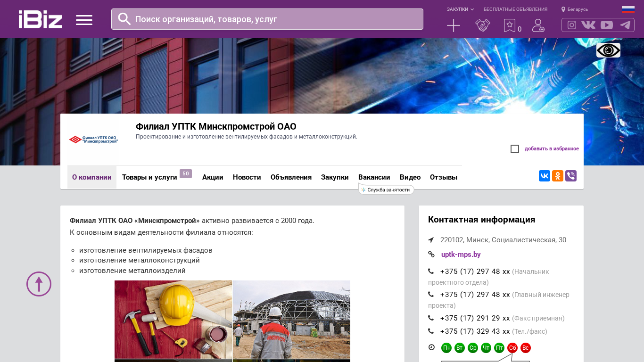Select the Пн working day circle
Screen dimensions: 644x362
446,348
